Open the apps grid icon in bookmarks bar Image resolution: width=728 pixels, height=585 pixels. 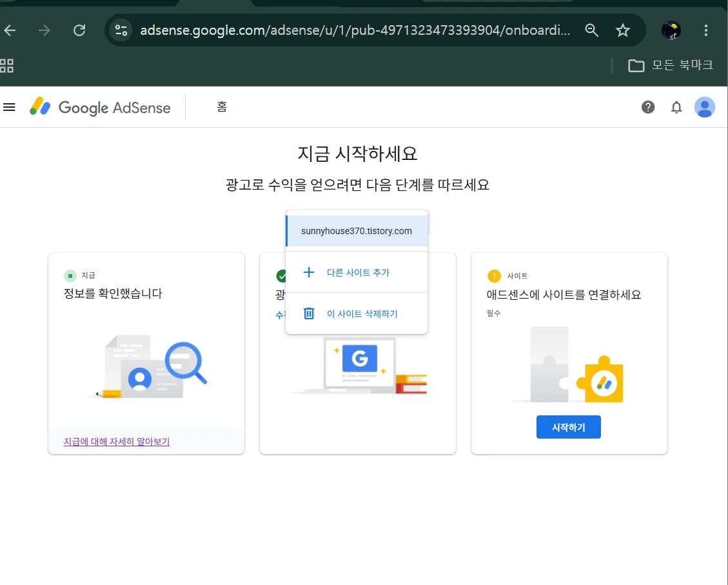click(x=6, y=65)
